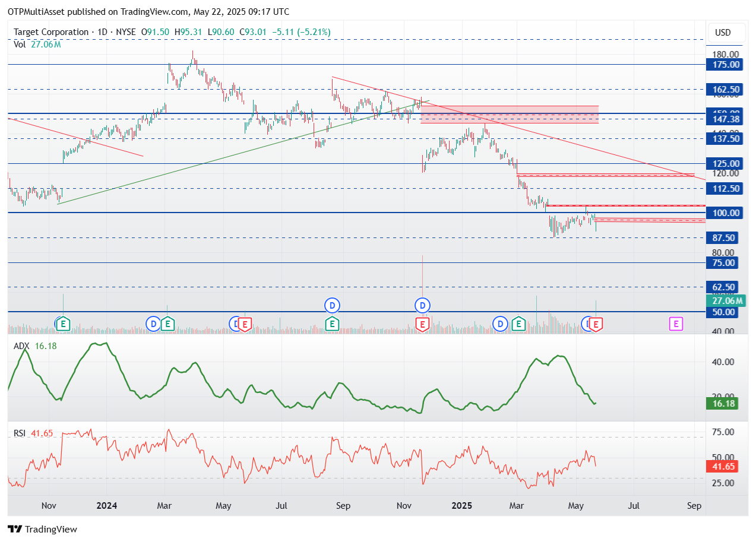Open the dividend marker above the September 2024 earnings
This screenshot has height=542, width=756.
pos(332,306)
